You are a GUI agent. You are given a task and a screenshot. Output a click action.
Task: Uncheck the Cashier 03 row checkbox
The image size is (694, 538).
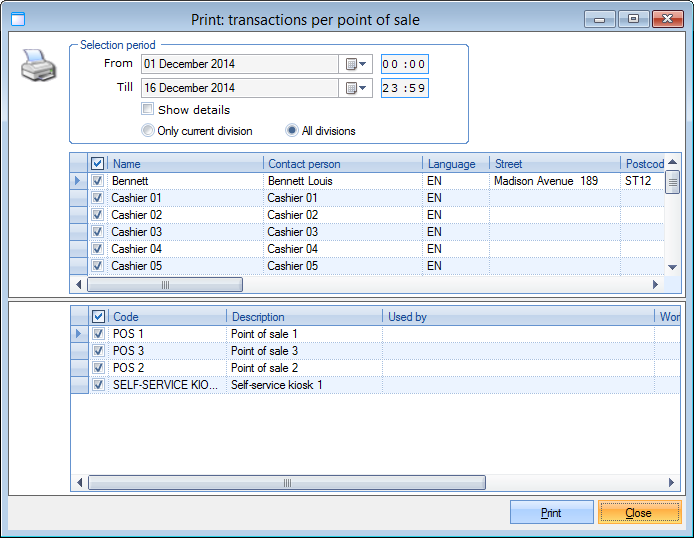point(98,232)
